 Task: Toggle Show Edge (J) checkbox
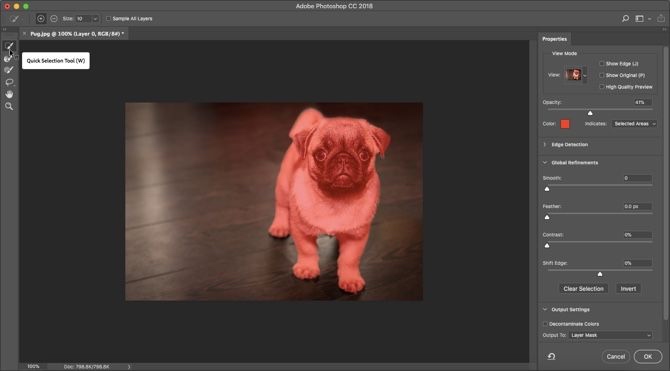coord(602,63)
